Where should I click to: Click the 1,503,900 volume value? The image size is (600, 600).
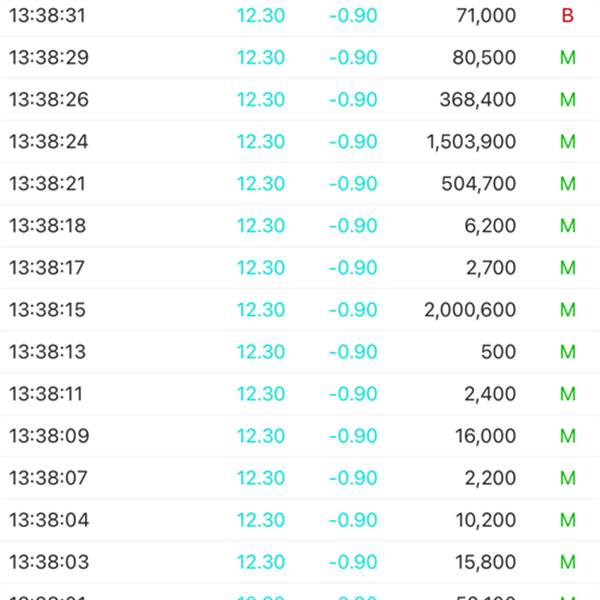[x=471, y=142]
